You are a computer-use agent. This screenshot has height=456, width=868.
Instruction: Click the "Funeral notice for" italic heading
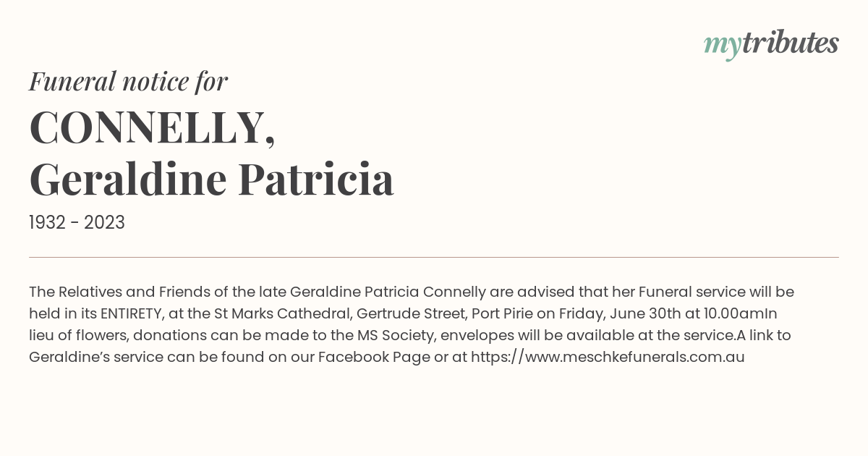(128, 81)
